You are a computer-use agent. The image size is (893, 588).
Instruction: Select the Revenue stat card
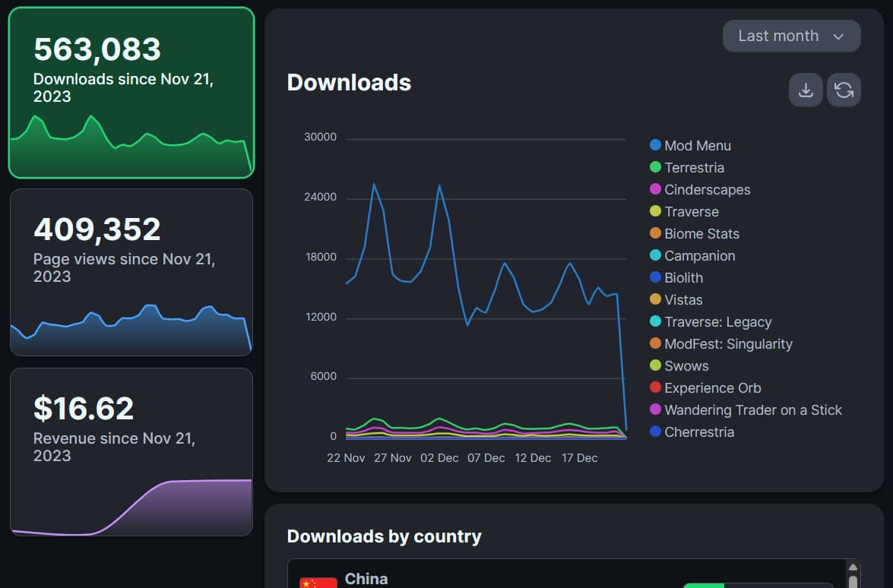point(131,452)
